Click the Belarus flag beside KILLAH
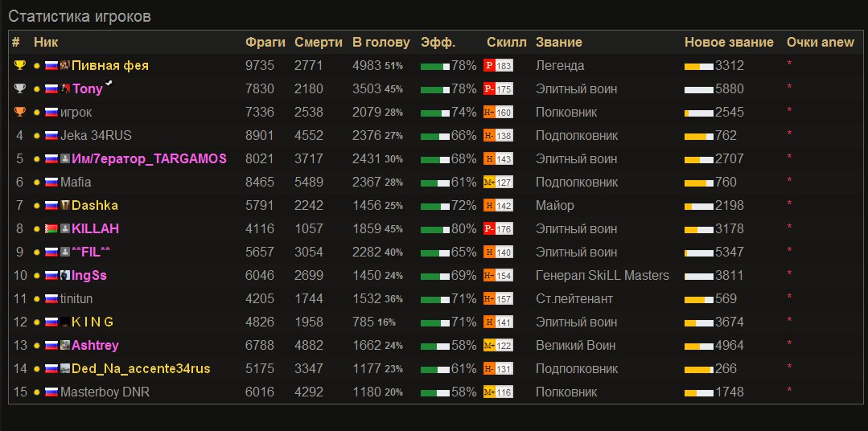The image size is (868, 431). pos(51,229)
